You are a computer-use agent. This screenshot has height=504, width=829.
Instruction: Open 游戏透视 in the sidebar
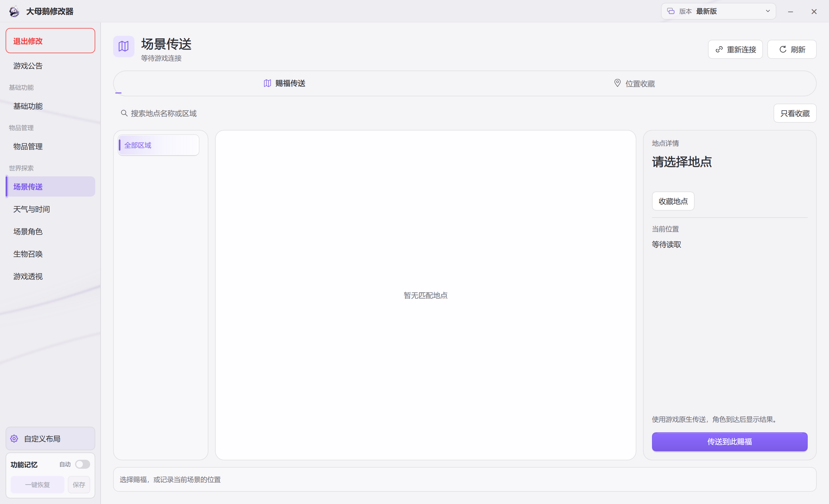pos(50,277)
